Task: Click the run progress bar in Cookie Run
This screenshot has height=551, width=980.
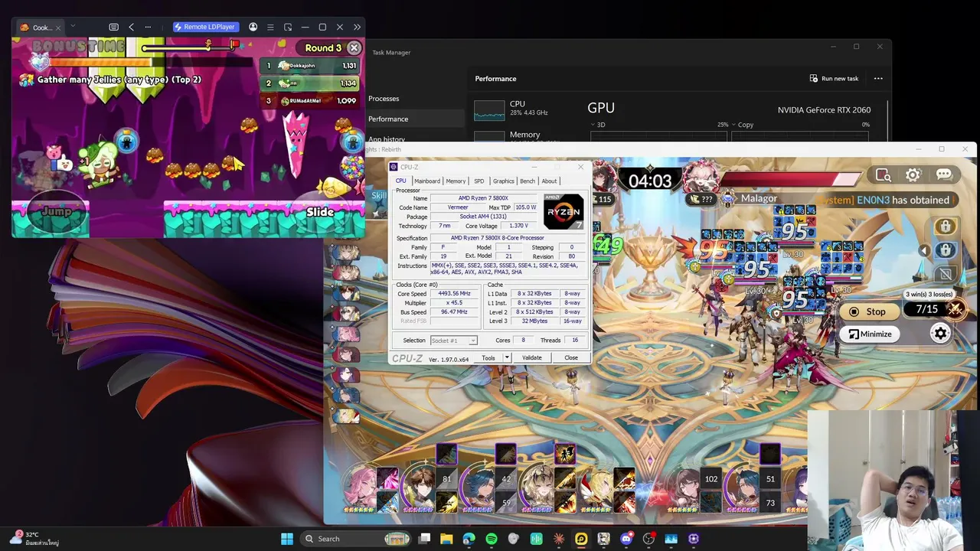Action: point(191,47)
